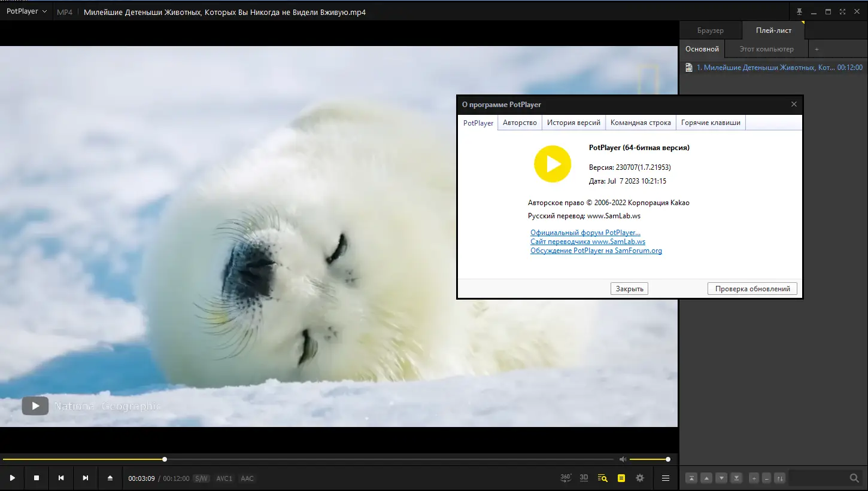Add new playlist with the plus tab
The width and height of the screenshot is (868, 491).
[x=817, y=49]
